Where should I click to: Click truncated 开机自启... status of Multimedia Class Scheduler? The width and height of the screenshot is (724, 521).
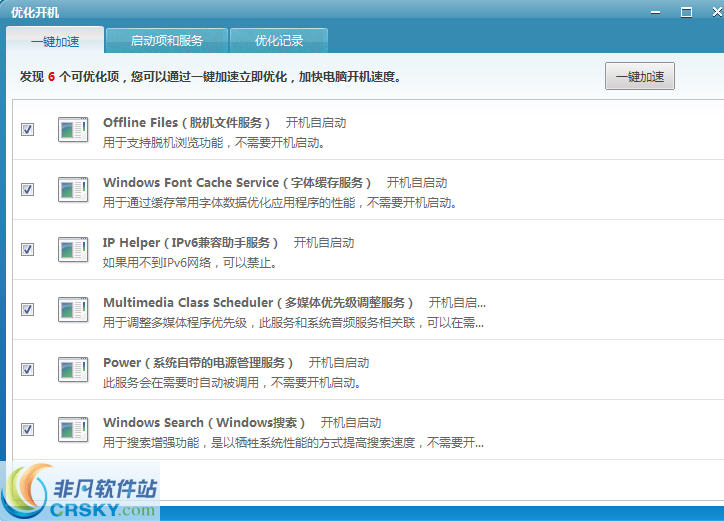(x=457, y=303)
